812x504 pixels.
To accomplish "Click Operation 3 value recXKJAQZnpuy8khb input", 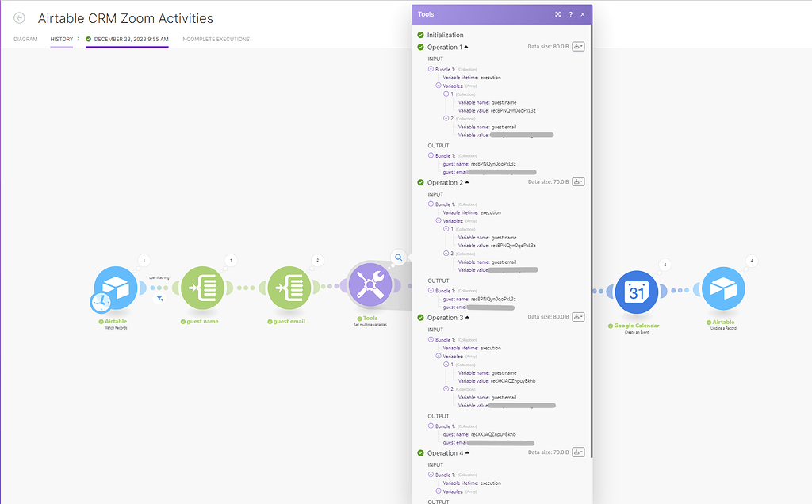I will click(513, 381).
